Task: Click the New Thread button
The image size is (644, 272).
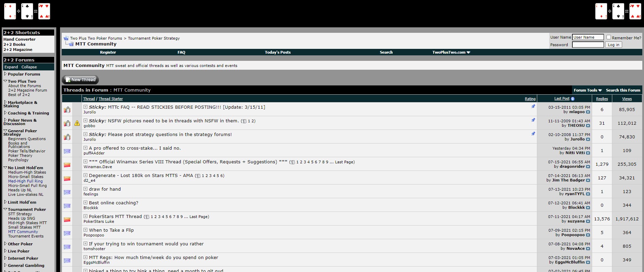Action: [x=80, y=80]
